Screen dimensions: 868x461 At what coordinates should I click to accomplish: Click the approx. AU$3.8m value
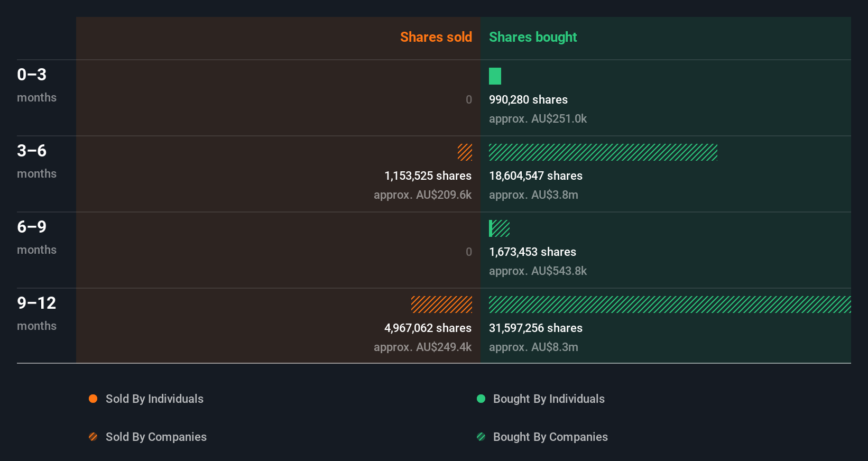pyautogui.click(x=533, y=195)
